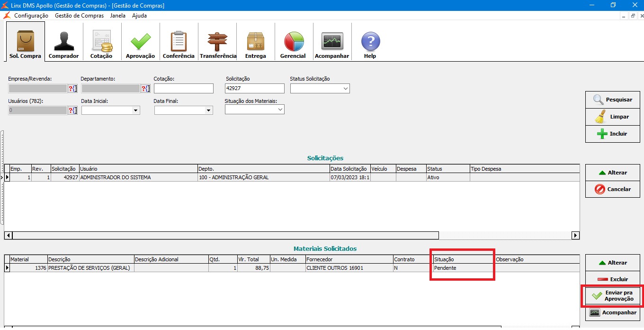Click the Linx logo in the menu bar

pyautogui.click(x=7, y=15)
